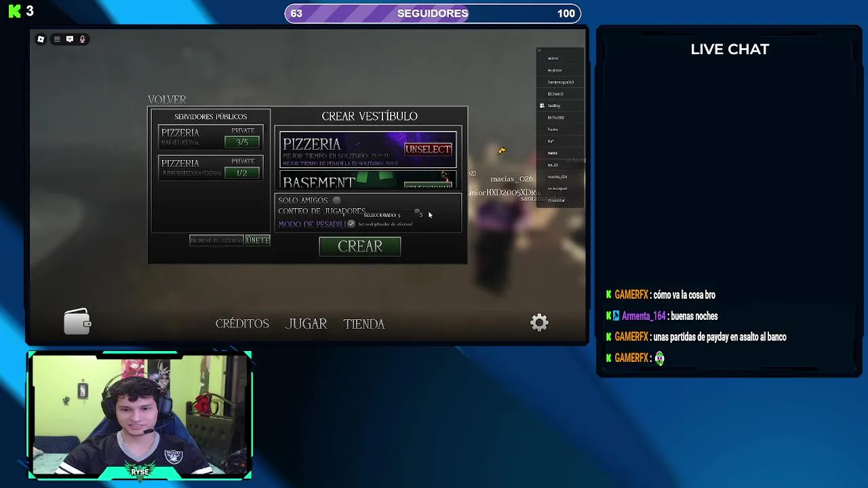This screenshot has height=488, width=868.
Task: Click the Kick logo at top left
Action: click(x=14, y=12)
